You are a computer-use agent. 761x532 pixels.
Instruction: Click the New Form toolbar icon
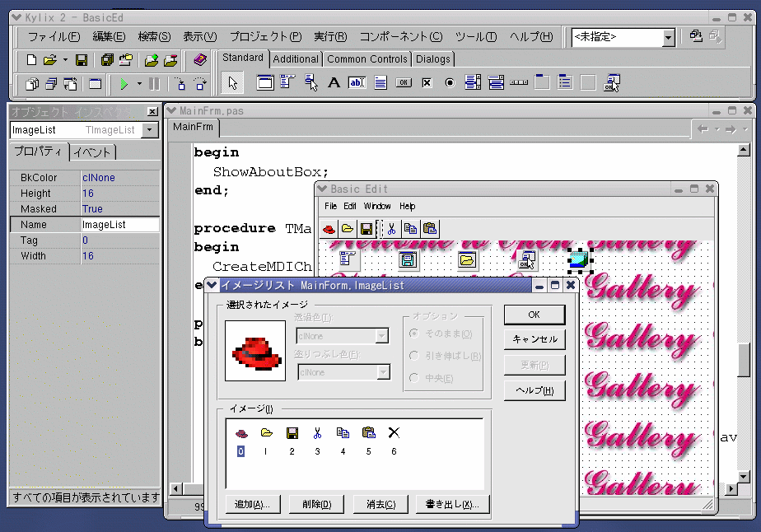(x=96, y=84)
